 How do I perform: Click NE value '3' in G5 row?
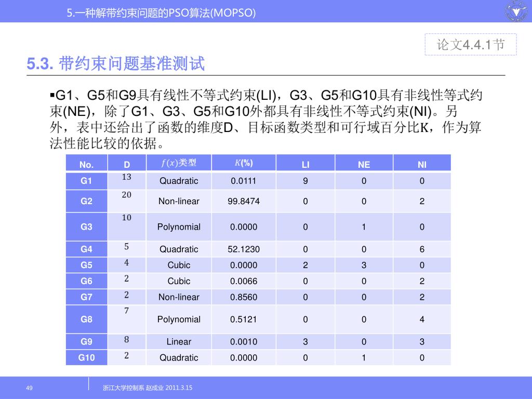point(364,265)
